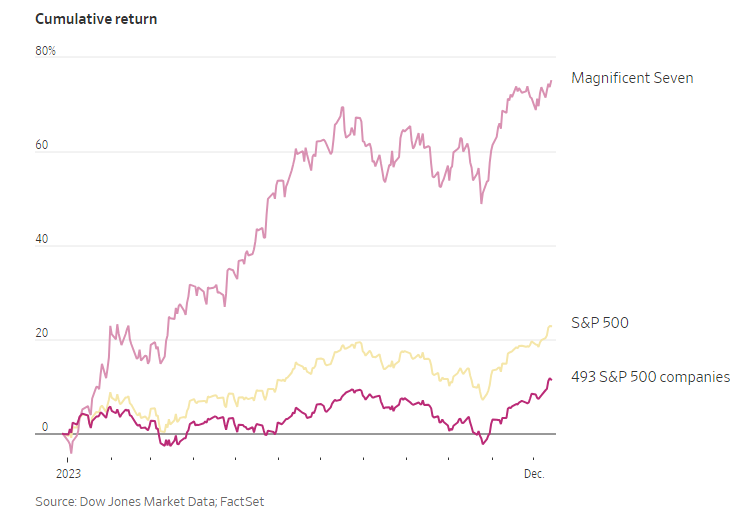Click the Magnificent Seven early dip below zero
This screenshot has height=519, width=751.
point(71,452)
